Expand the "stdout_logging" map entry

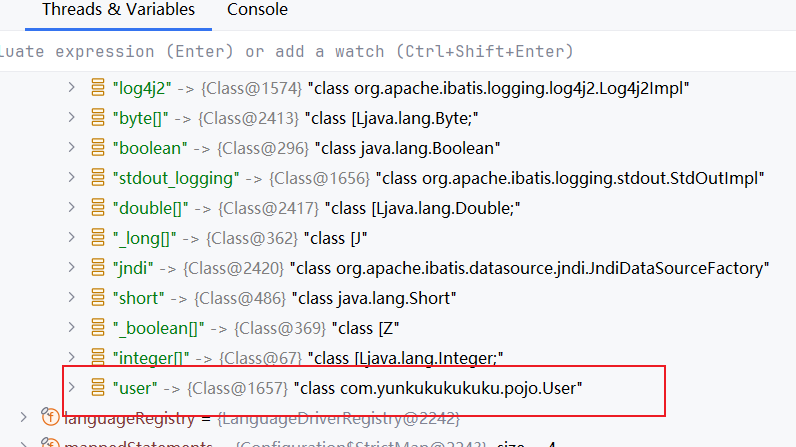(72, 178)
